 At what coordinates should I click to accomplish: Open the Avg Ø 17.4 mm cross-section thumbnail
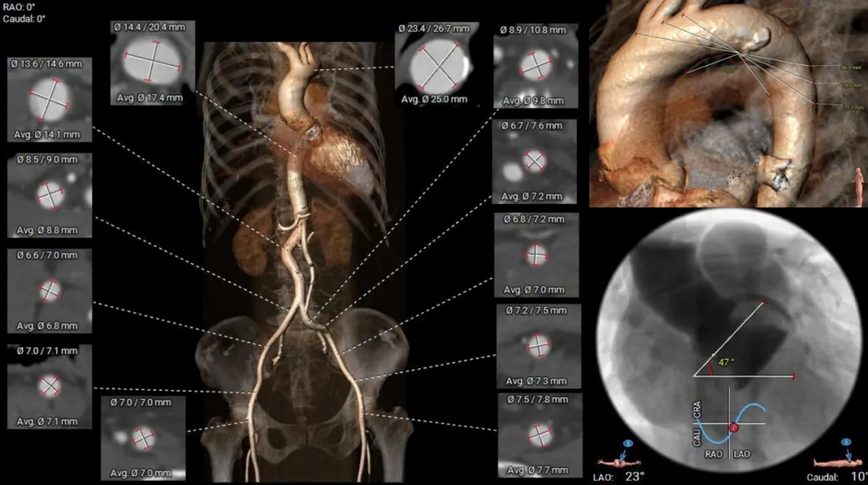pos(152,63)
